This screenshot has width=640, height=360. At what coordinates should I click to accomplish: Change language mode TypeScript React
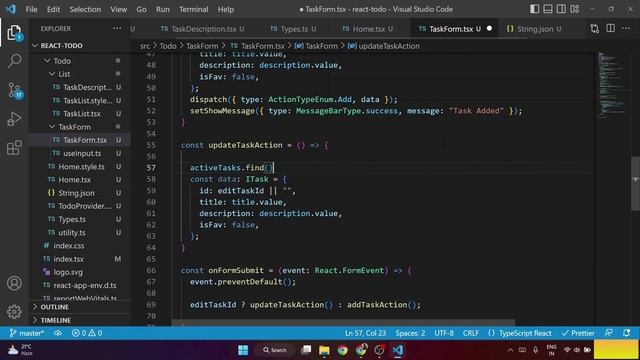(x=520, y=333)
